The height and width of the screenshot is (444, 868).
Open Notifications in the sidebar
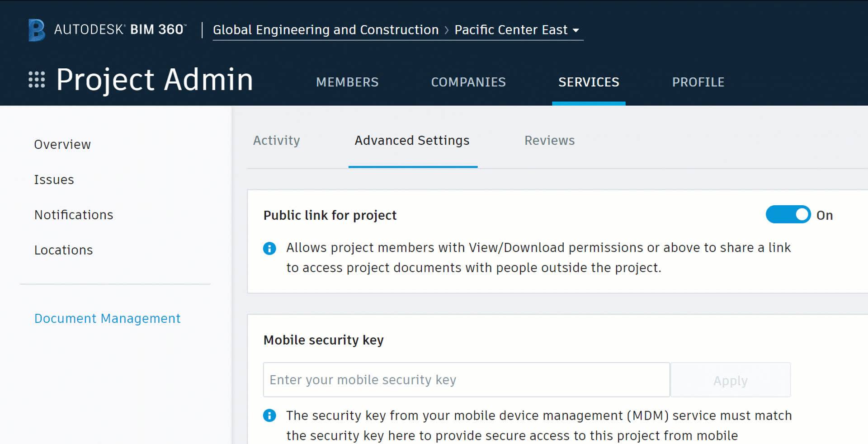pyautogui.click(x=74, y=215)
